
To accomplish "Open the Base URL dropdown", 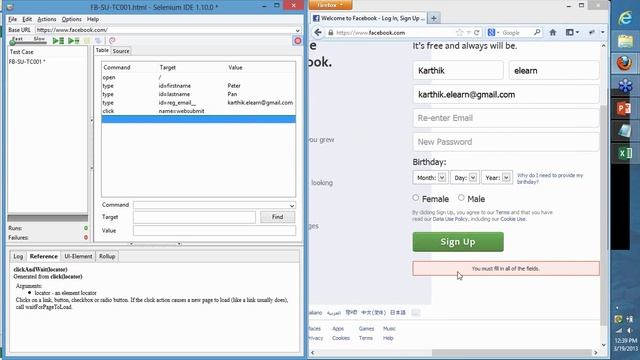I will [x=298, y=30].
